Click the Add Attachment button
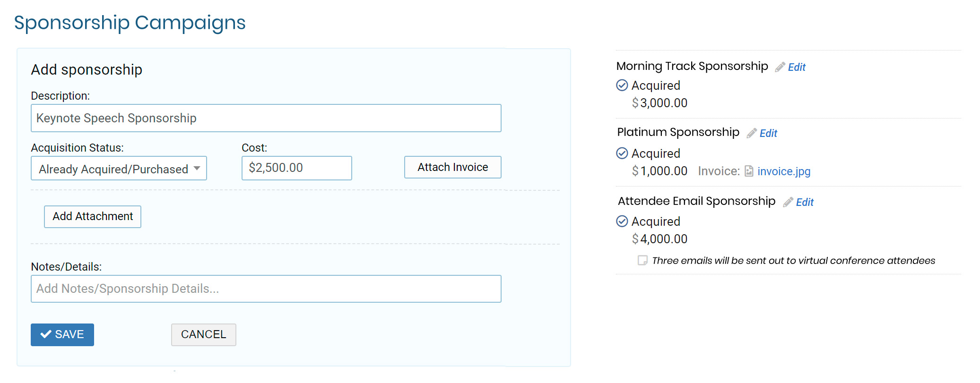 coord(93,216)
